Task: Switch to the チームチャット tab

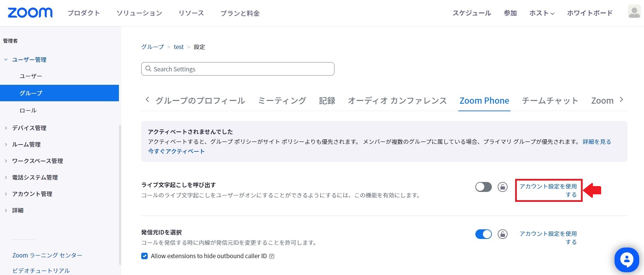Action: click(x=550, y=101)
